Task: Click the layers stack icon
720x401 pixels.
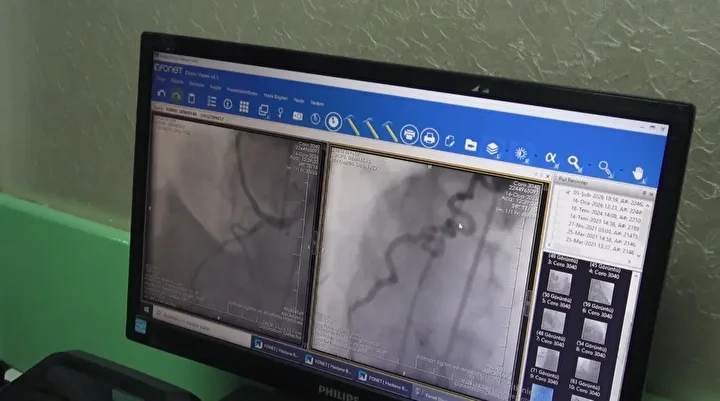Action: (x=493, y=147)
